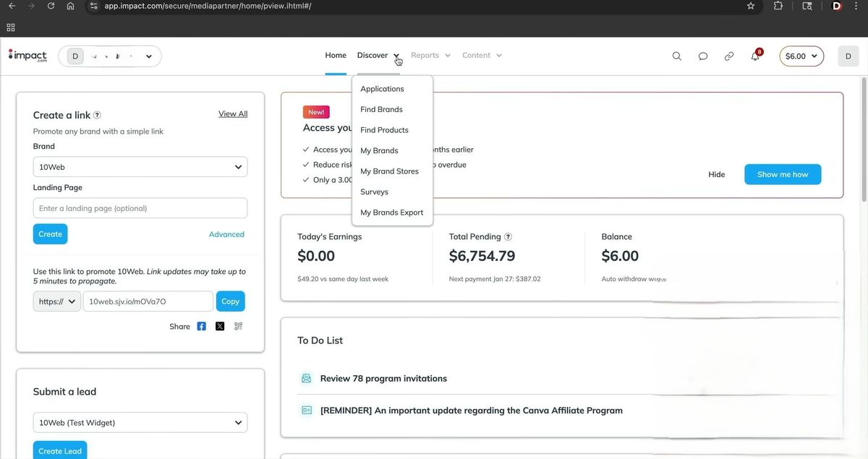This screenshot has width=868, height=459.
Task: Click the Total Pending info icon
Action: point(508,236)
